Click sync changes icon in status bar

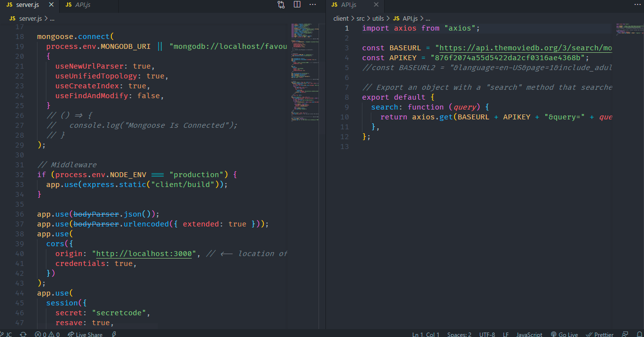coord(23,334)
